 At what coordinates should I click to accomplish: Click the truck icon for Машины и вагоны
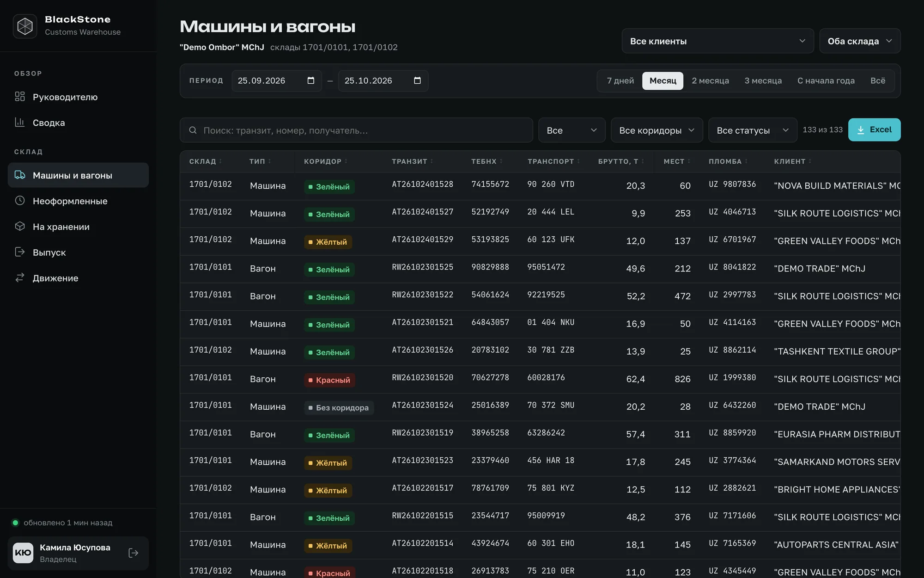19,175
